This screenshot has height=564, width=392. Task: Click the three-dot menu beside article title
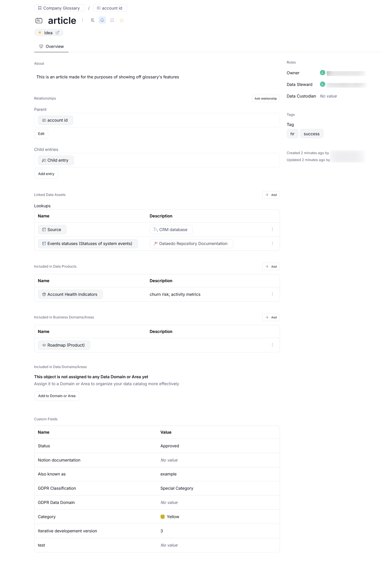[82, 20]
